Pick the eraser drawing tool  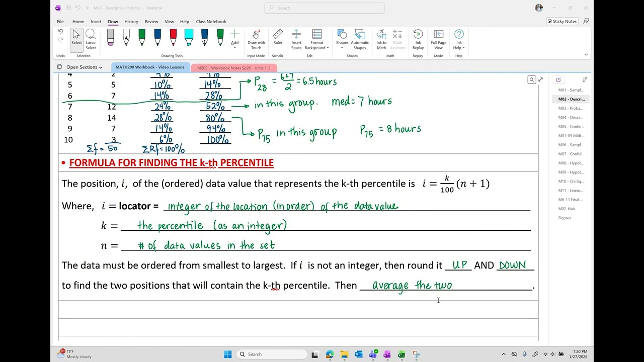111,38
